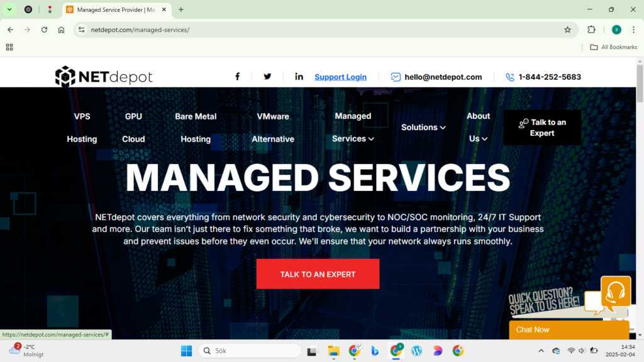Show hidden system tray icons
This screenshot has height=362, width=644.
click(x=541, y=351)
